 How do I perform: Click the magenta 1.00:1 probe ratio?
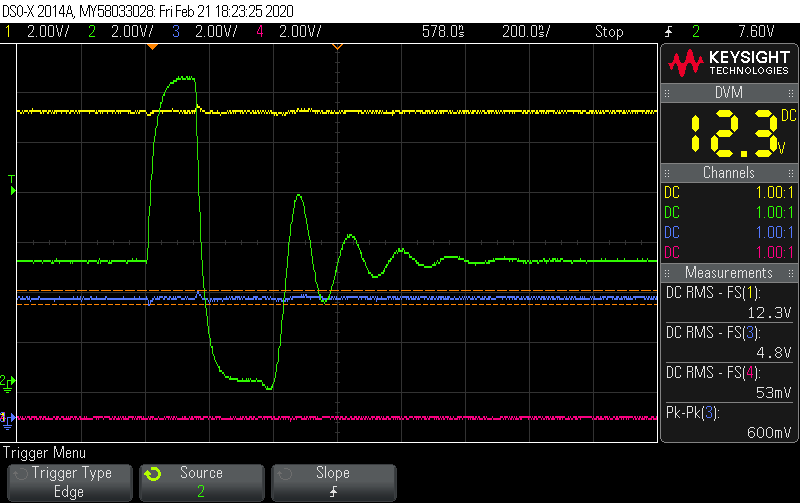tap(774, 253)
